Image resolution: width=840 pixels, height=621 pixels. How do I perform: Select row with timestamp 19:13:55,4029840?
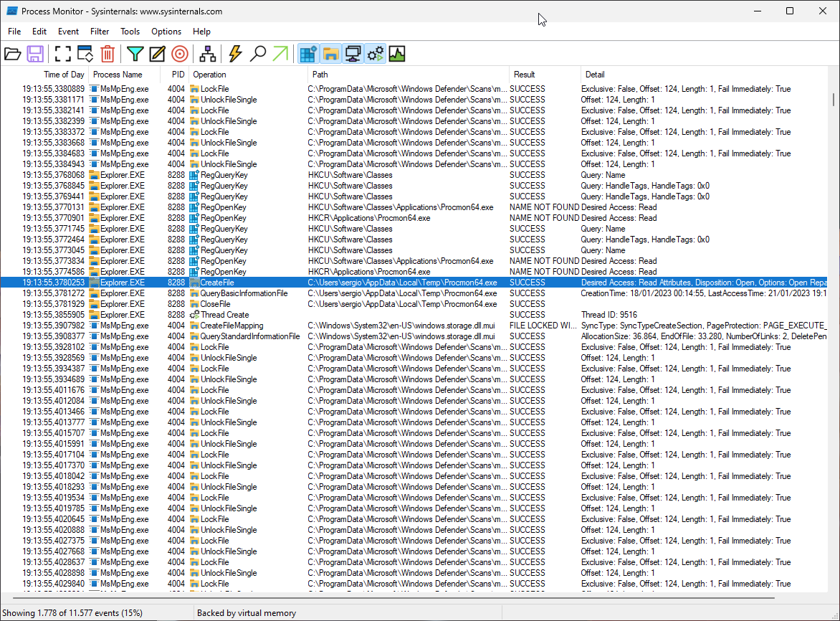click(414, 584)
